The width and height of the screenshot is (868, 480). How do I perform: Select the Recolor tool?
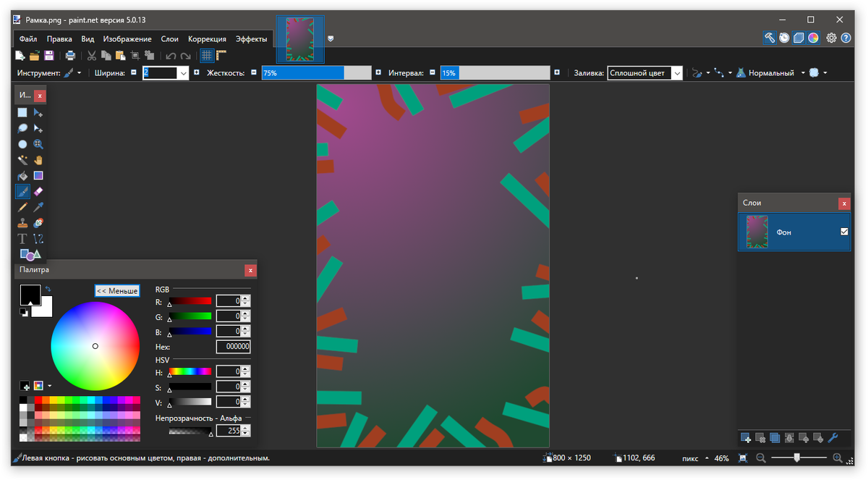click(x=38, y=223)
